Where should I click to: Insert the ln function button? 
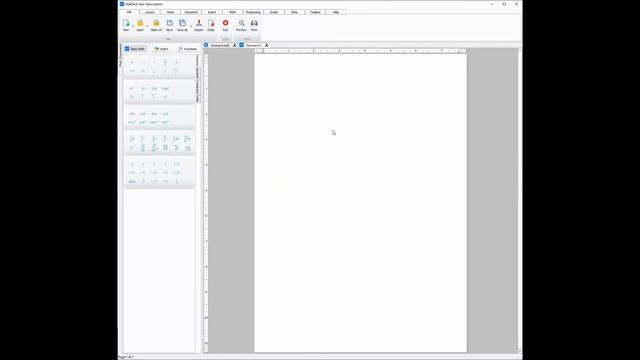(143, 88)
